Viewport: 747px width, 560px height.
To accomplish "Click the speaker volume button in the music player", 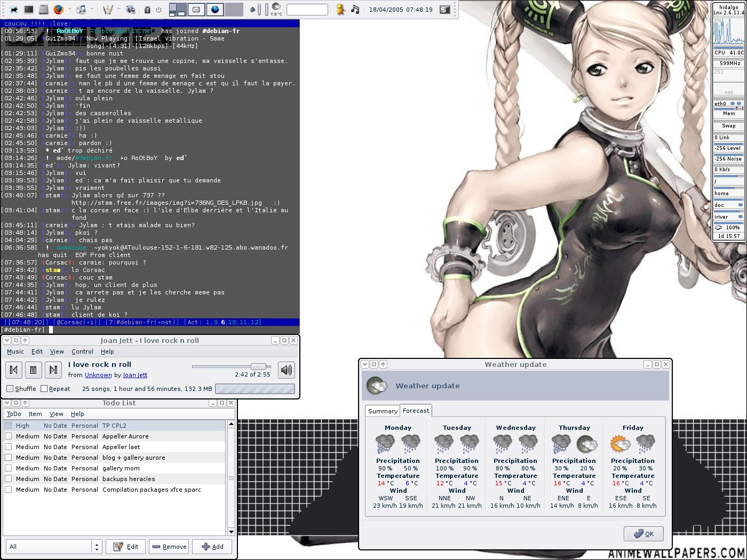I will tap(287, 370).
